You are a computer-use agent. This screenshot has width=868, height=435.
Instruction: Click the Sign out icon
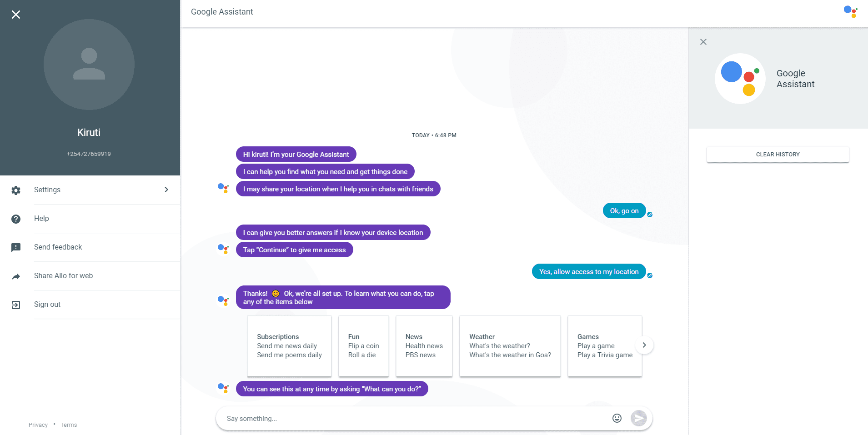(x=16, y=305)
